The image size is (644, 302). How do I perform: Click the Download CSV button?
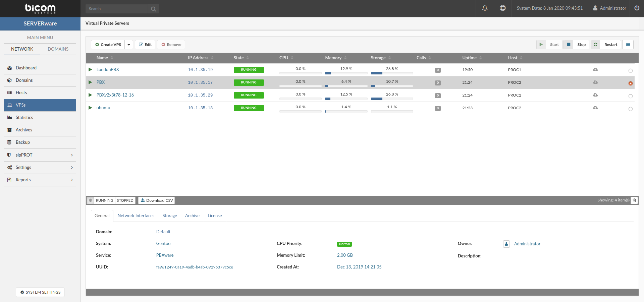157,200
